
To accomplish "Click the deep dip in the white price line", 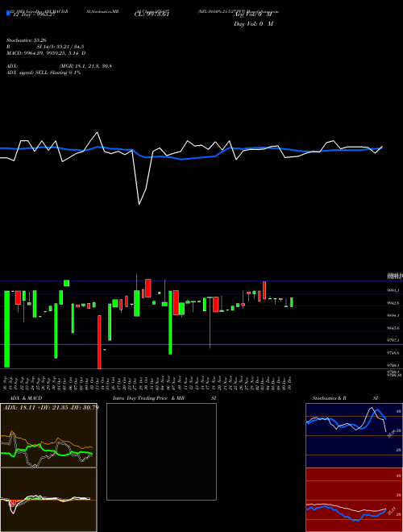I will pos(139,204).
